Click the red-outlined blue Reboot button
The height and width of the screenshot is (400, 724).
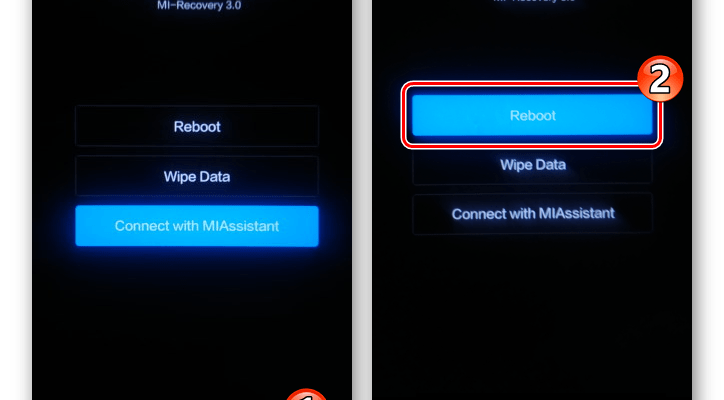[x=532, y=115]
